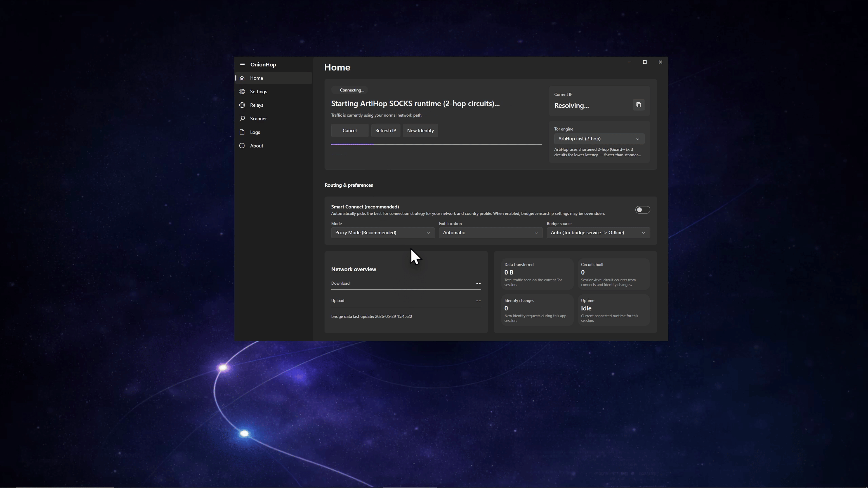868x488 pixels.
Task: Expand the Mode dropdown
Action: (383, 233)
